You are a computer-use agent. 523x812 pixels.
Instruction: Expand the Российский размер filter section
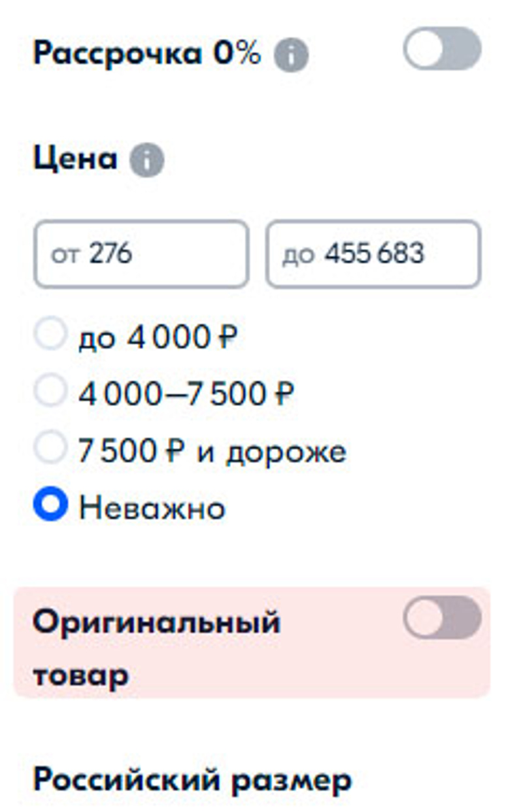click(192, 780)
